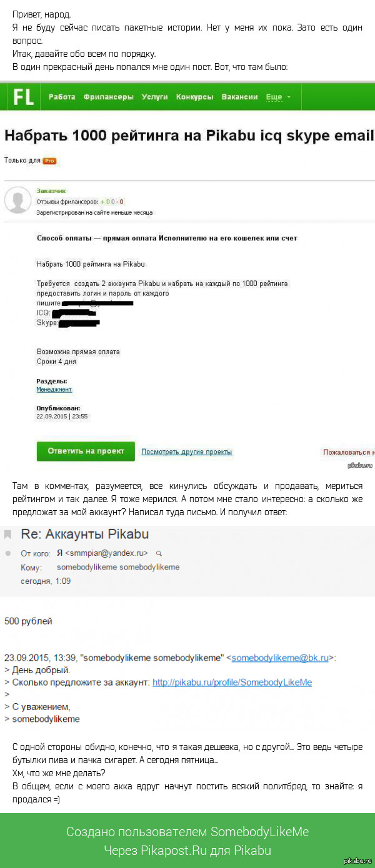
Task: Click the Заказчик profile name
Action: pos(51,190)
